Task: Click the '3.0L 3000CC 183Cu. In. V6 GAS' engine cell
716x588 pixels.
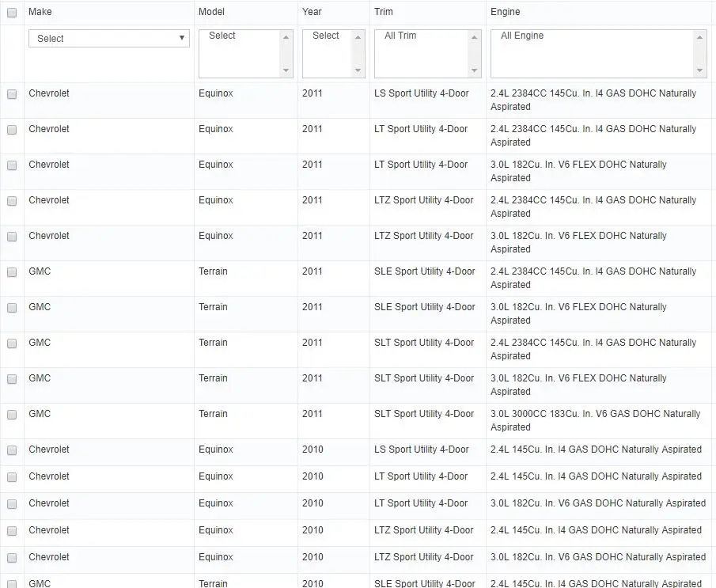Action: coord(596,420)
